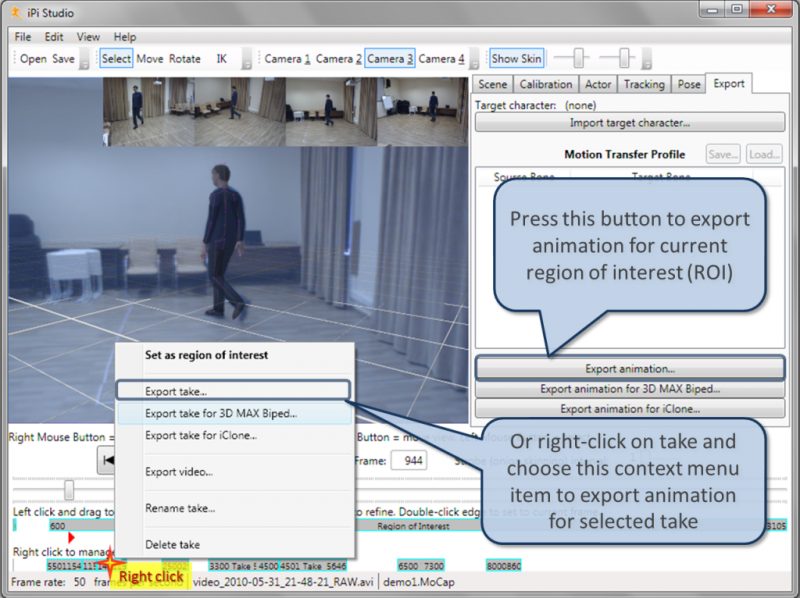Click the motion profile Save button
Screen dimensions: 800x598
point(723,154)
